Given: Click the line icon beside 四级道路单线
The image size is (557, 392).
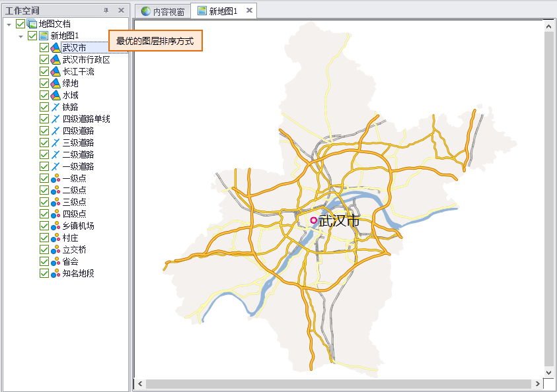Looking at the screenshot, I should [x=56, y=119].
